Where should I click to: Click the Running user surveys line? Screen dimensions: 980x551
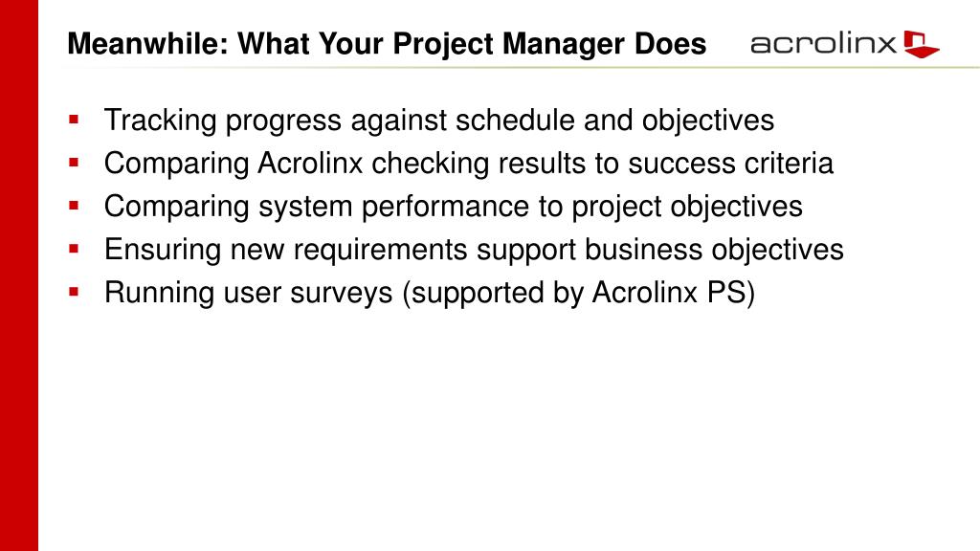[430, 293]
